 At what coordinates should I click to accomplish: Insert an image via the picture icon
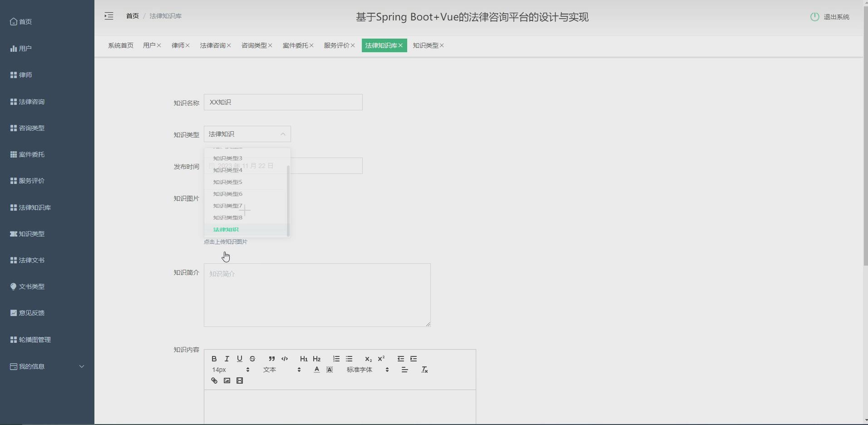click(x=227, y=381)
